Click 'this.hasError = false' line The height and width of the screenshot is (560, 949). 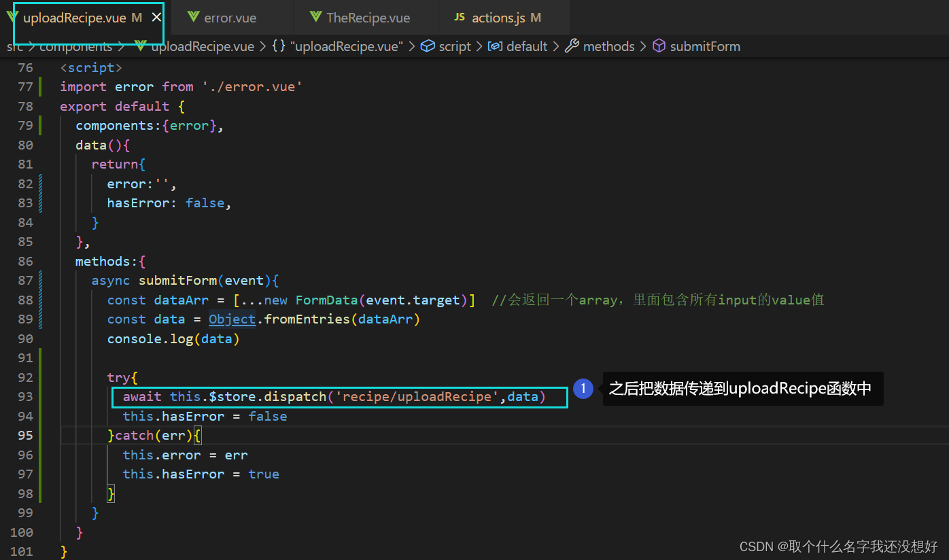[x=205, y=416]
